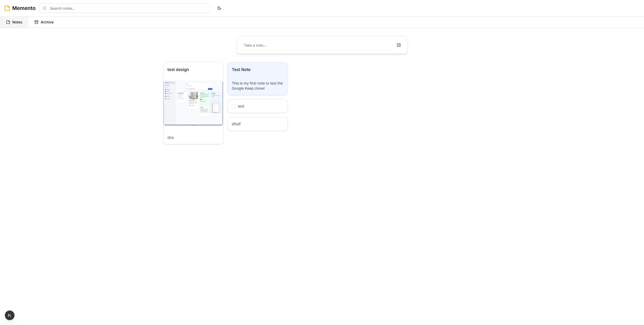The image size is (644, 325).
Task: Check the azd checkbox
Action: tap(234, 106)
